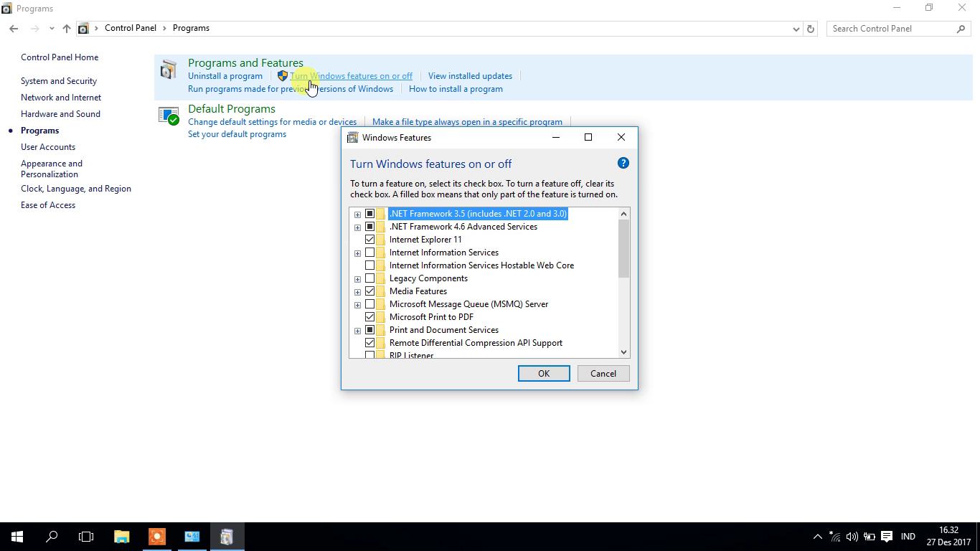Click the Windows Features title bar icon
Image resolution: width=980 pixels, height=551 pixels.
coord(352,137)
